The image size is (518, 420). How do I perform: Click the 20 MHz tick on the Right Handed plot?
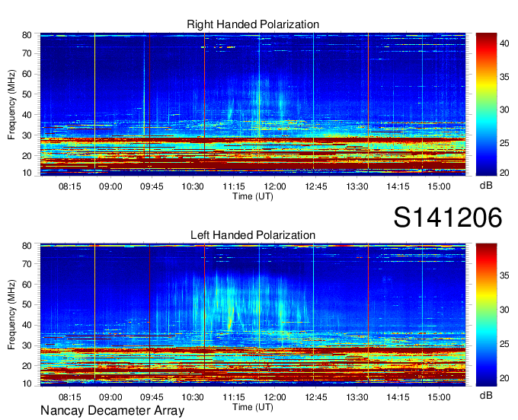pos(27,156)
